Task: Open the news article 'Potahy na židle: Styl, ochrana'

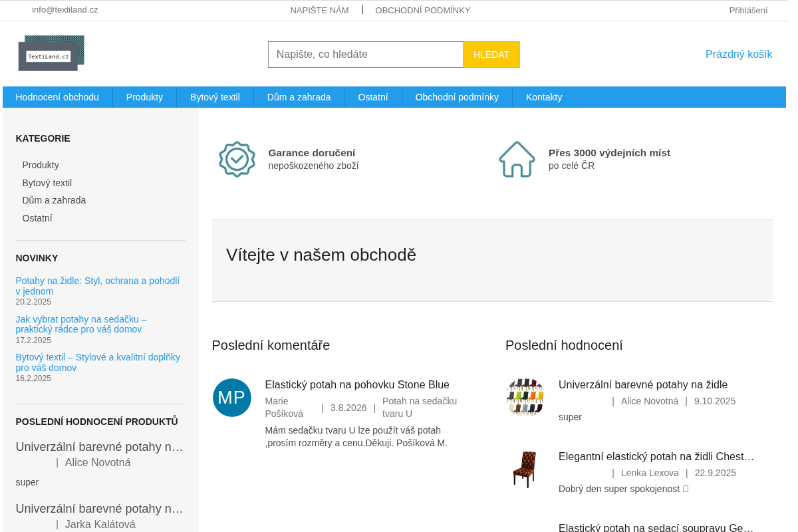Action: click(98, 286)
